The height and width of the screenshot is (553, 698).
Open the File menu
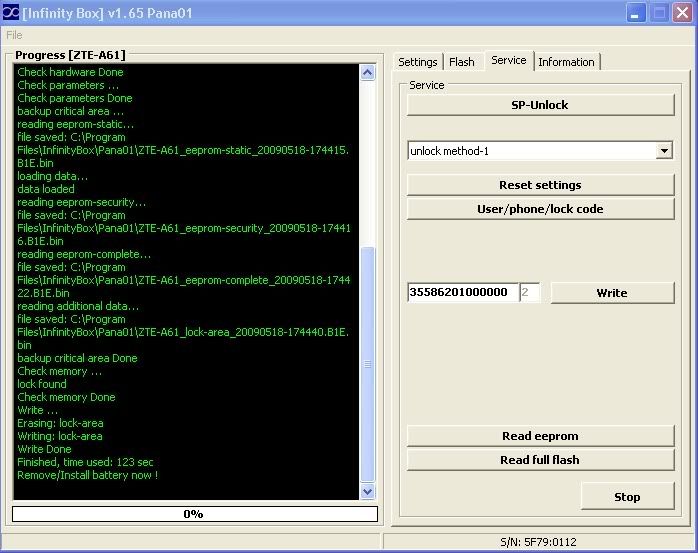(14, 35)
